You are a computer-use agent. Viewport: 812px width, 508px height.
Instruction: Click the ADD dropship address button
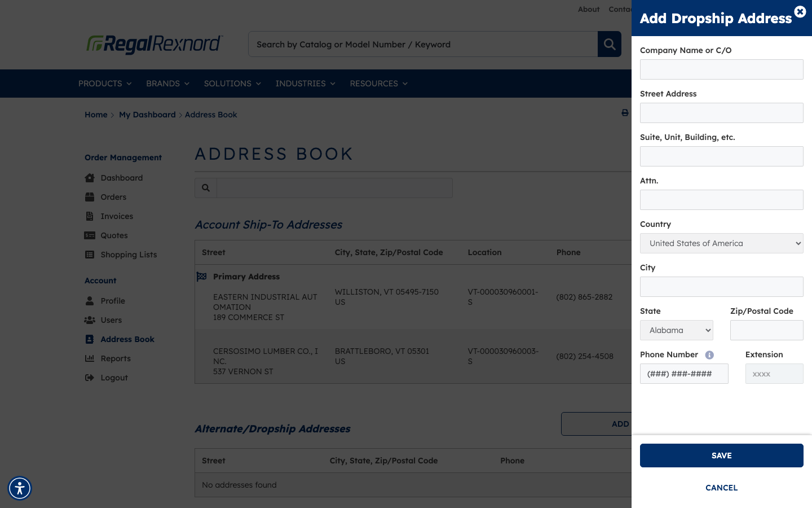(x=597, y=424)
